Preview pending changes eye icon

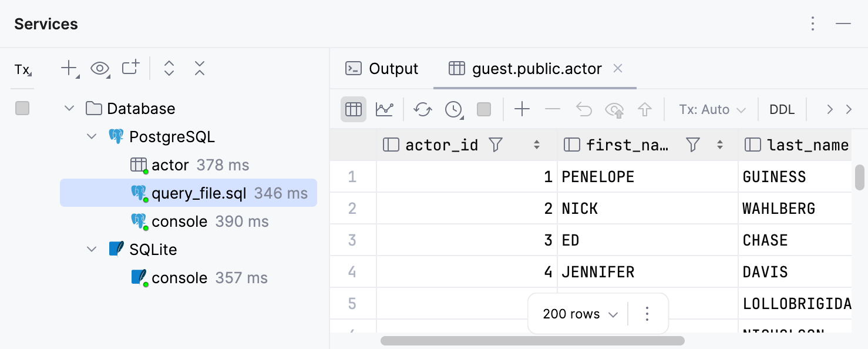point(614,109)
